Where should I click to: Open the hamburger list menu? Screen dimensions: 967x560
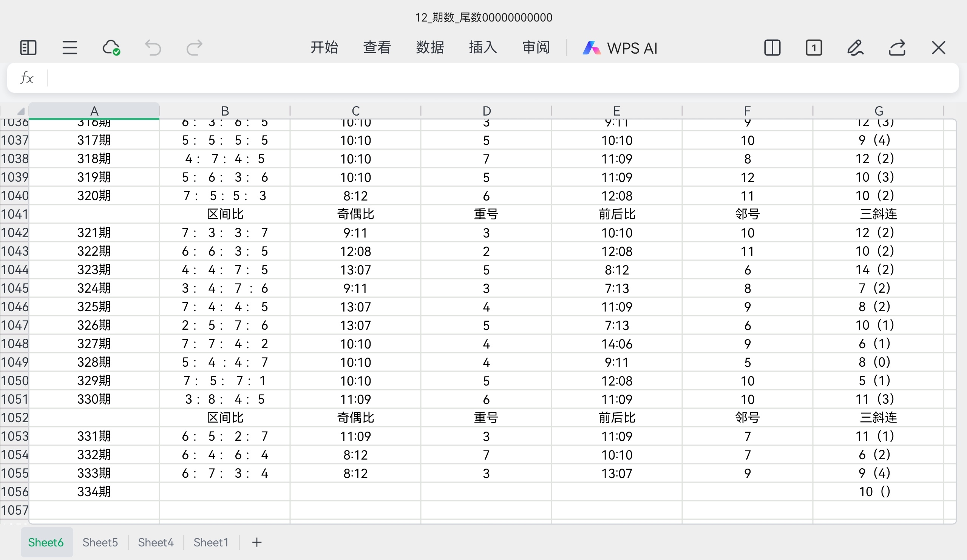point(70,48)
